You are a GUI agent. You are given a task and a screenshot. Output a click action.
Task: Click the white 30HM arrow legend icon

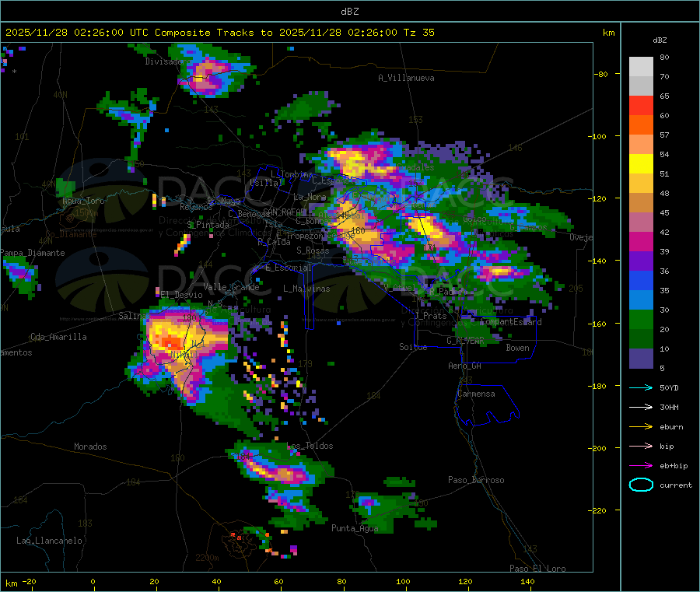point(641,407)
